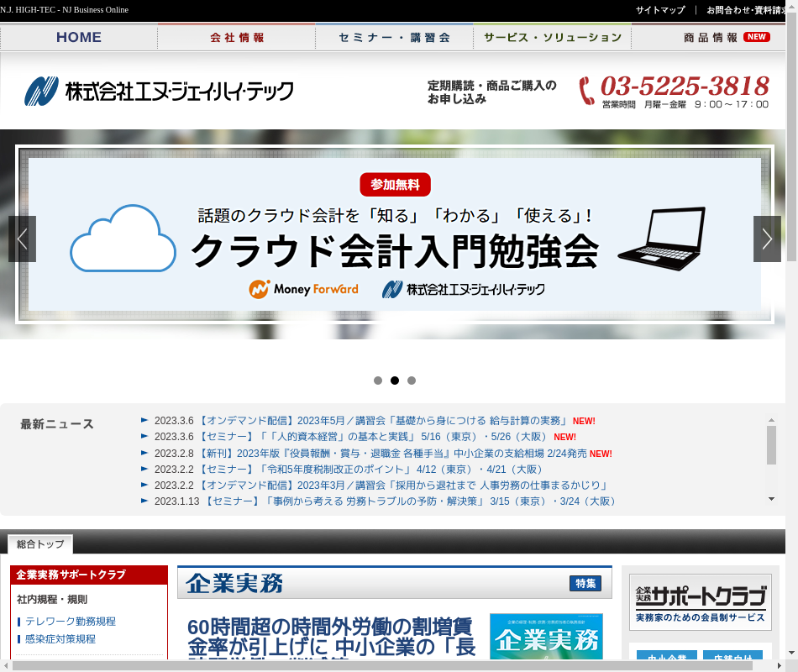Switch to the 総合トップ tab

(x=40, y=544)
